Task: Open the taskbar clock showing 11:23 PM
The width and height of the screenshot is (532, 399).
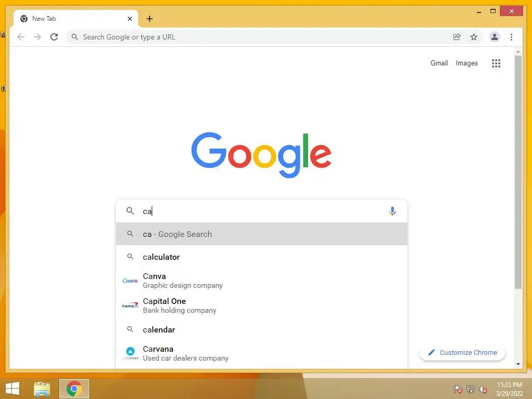Action: [509, 389]
